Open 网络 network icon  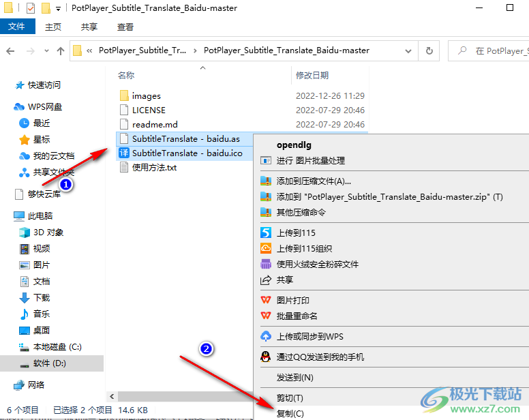pos(19,385)
